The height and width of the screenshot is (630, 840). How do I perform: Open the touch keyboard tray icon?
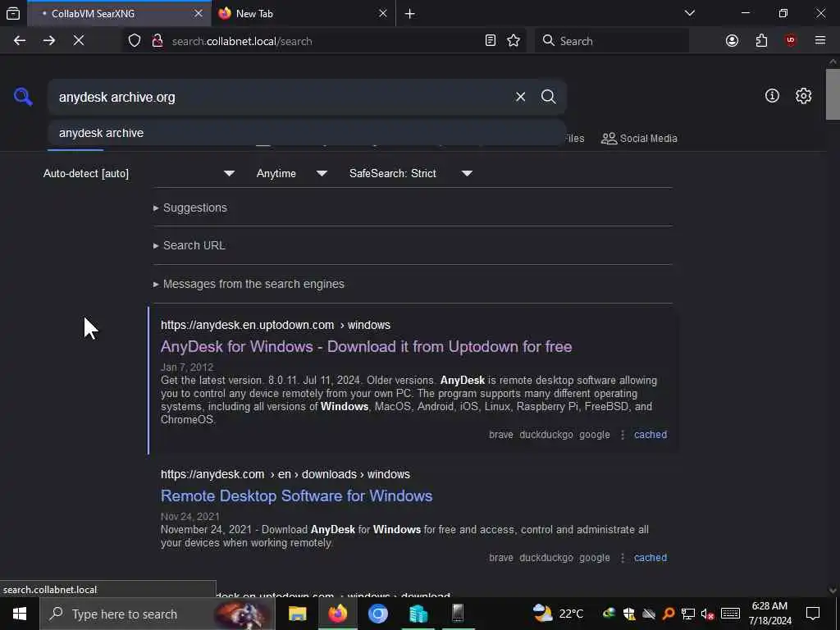click(730, 614)
